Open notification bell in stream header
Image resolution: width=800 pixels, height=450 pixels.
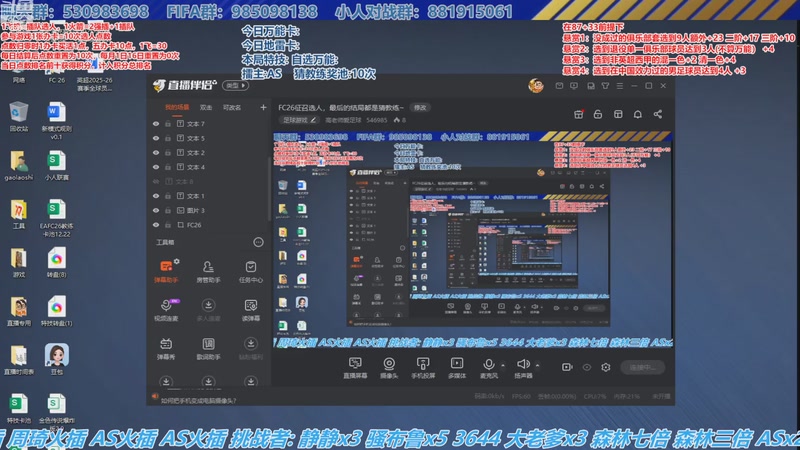coord(638,114)
